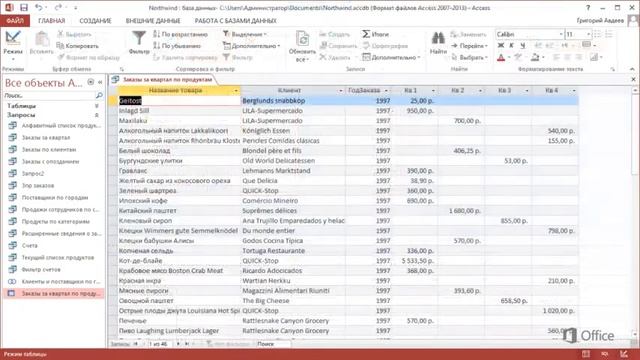The height and width of the screenshot is (360, 640).
Task: Sort ascending with По возрастанию
Action: coord(180,34)
